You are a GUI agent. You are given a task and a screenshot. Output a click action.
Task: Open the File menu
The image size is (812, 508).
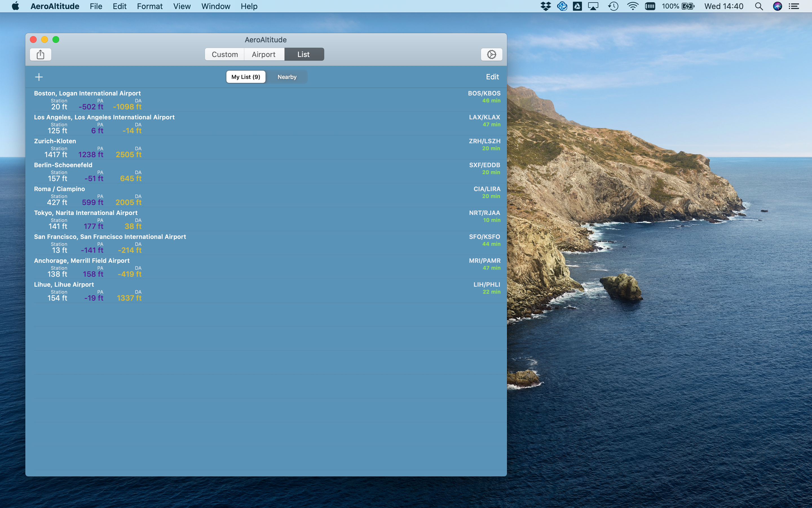[96, 6]
